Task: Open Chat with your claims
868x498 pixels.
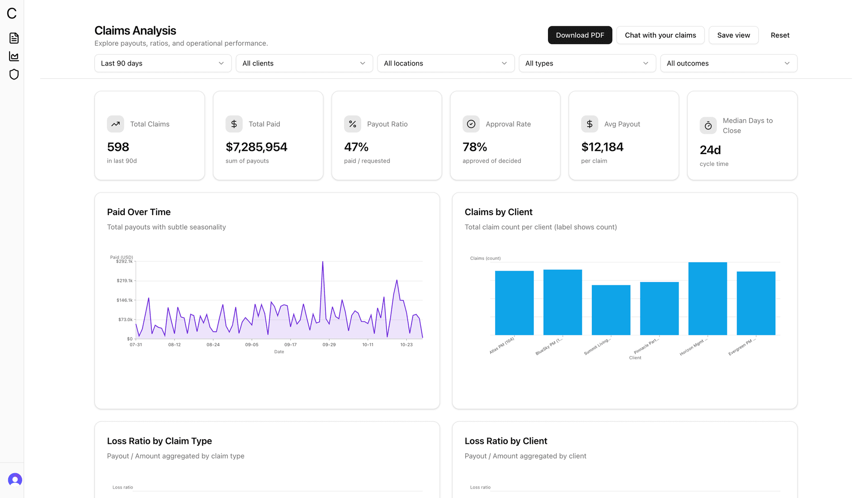Action: (660, 35)
